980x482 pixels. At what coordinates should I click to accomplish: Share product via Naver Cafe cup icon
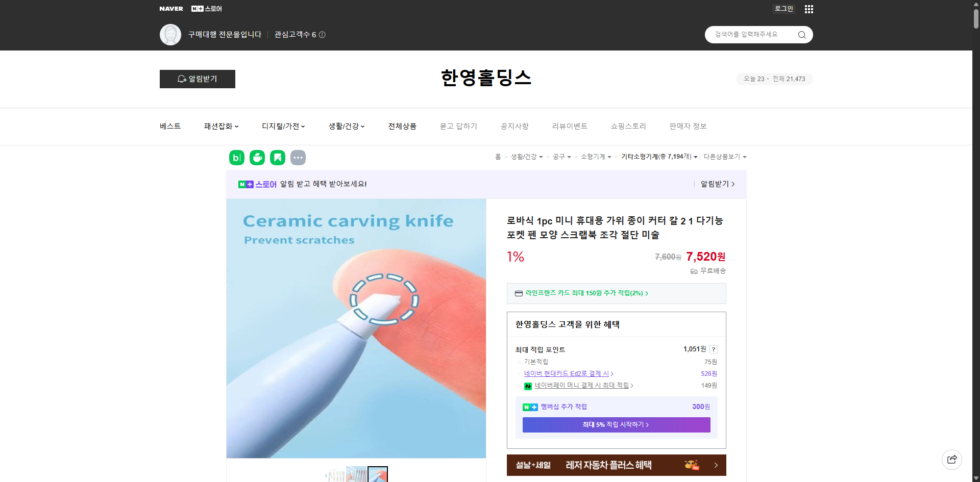click(x=257, y=158)
